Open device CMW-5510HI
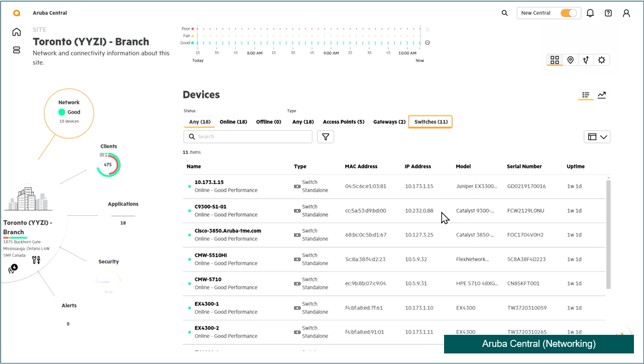 tap(210, 255)
